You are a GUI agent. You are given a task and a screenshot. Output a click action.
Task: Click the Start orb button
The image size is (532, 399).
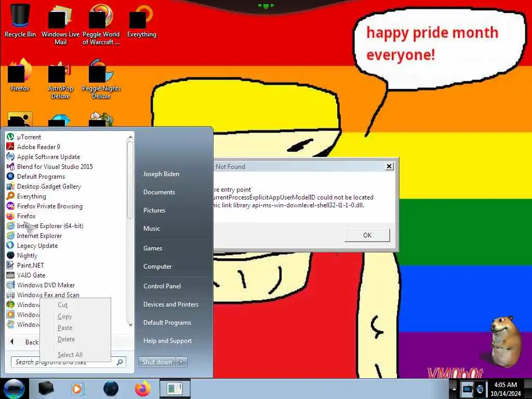click(x=14, y=389)
